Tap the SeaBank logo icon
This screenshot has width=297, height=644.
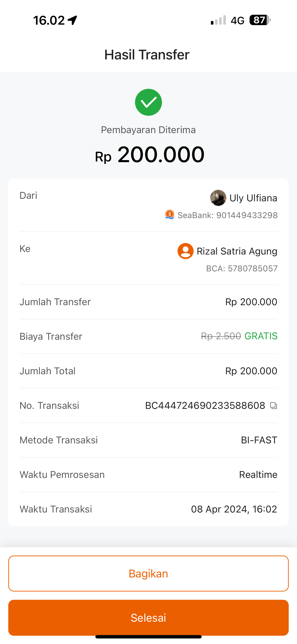(x=170, y=215)
